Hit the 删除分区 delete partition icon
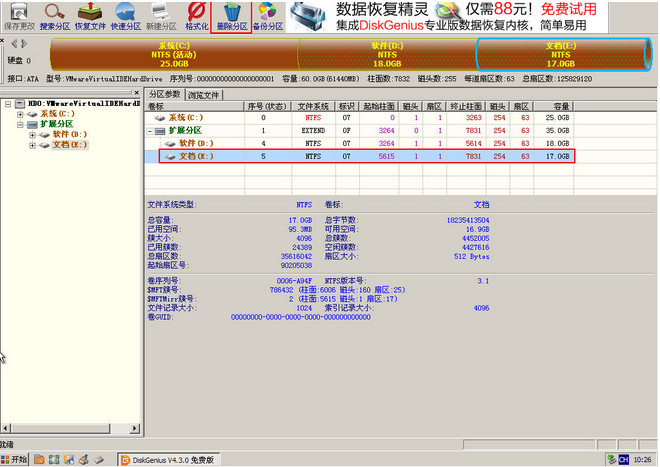This screenshot has width=660, height=467. tap(232, 17)
